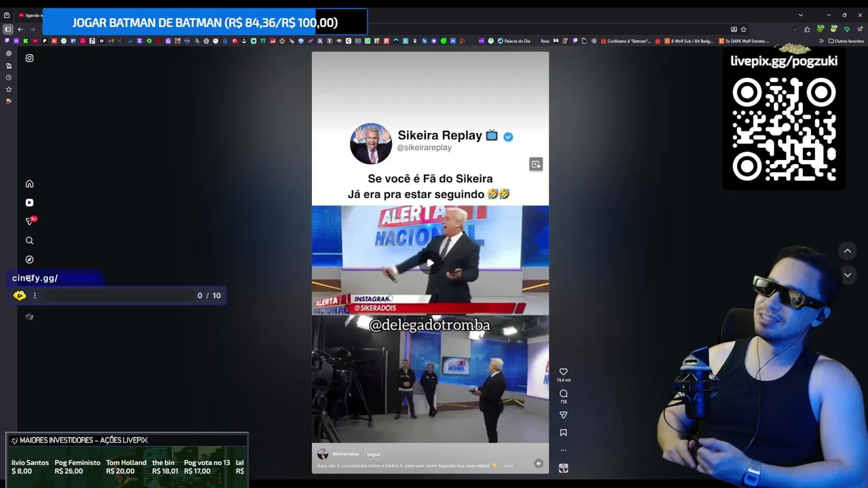The width and height of the screenshot is (868, 488).
Task: Open the comments on the reel
Action: pos(564,393)
